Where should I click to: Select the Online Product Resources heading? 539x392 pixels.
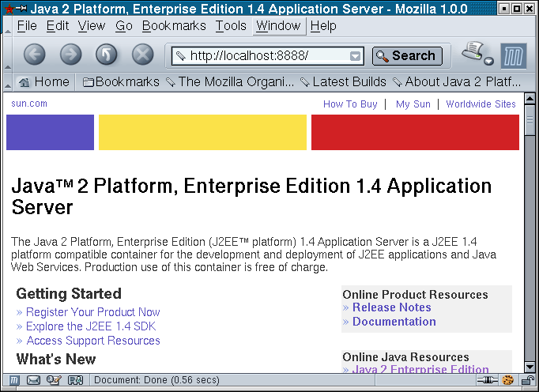tap(415, 295)
